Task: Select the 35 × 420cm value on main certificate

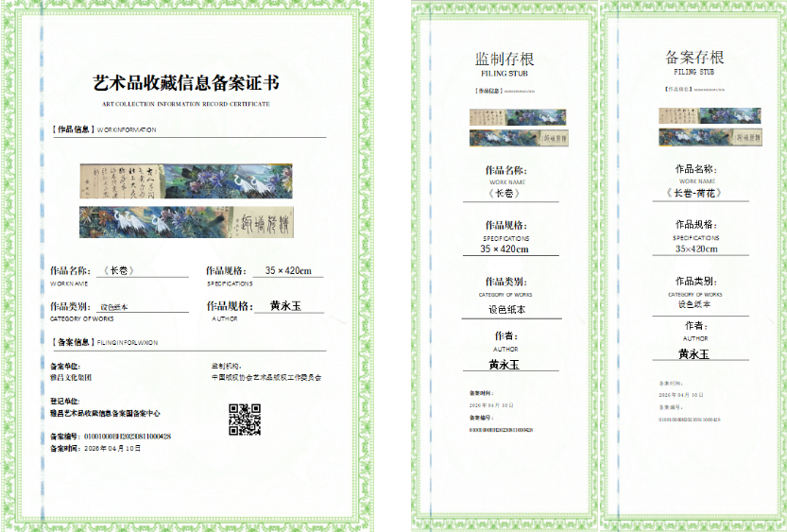Action: point(288,270)
